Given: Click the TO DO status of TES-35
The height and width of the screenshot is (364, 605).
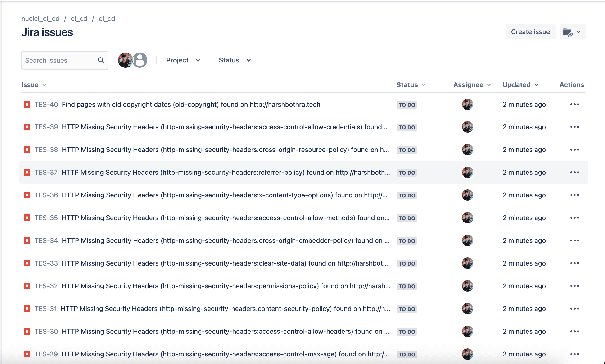Looking at the screenshot, I should click(407, 218).
